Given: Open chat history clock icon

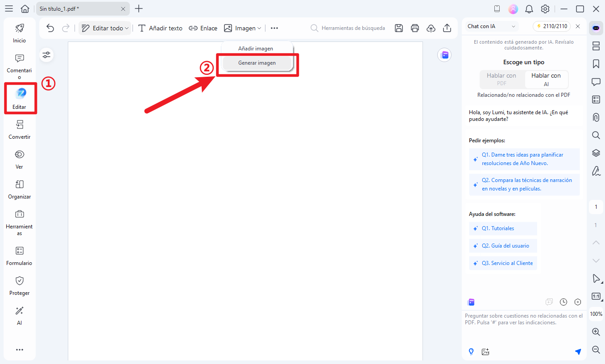Looking at the screenshot, I should click(564, 302).
